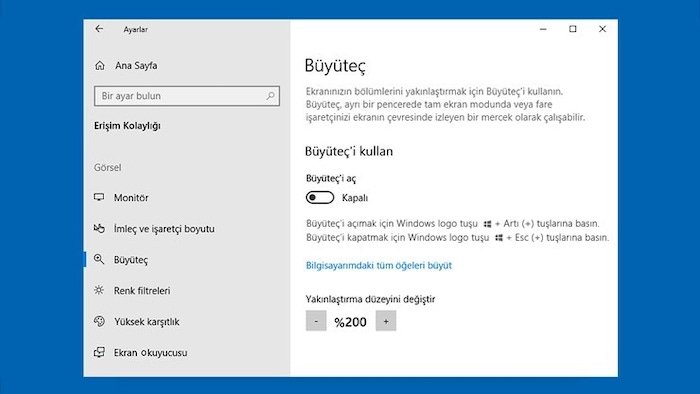Toggle the Büyüteç'i aç switch
The image size is (700, 394).
coord(320,197)
